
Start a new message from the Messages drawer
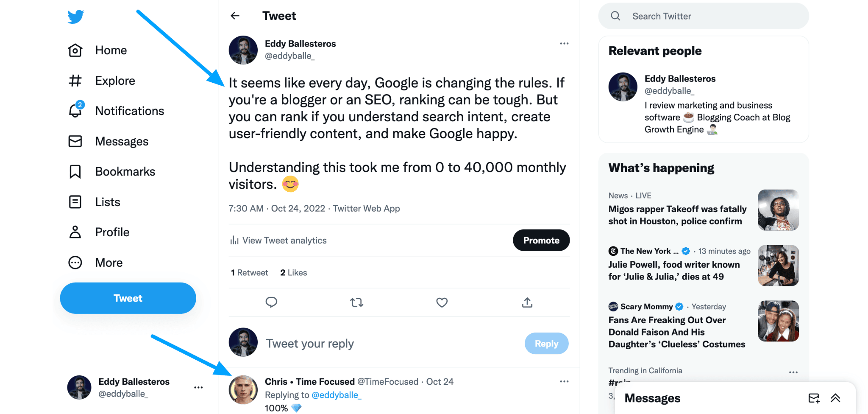coord(814,398)
